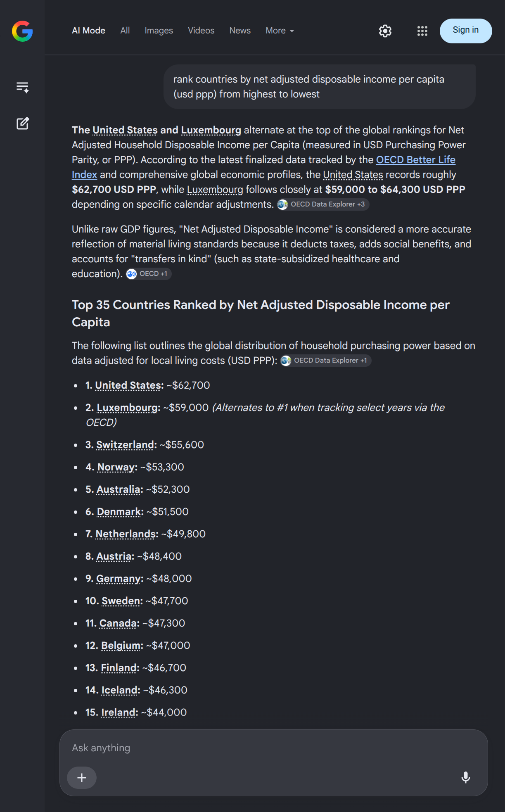Switch to the News tab
This screenshot has height=812, width=505.
point(240,31)
